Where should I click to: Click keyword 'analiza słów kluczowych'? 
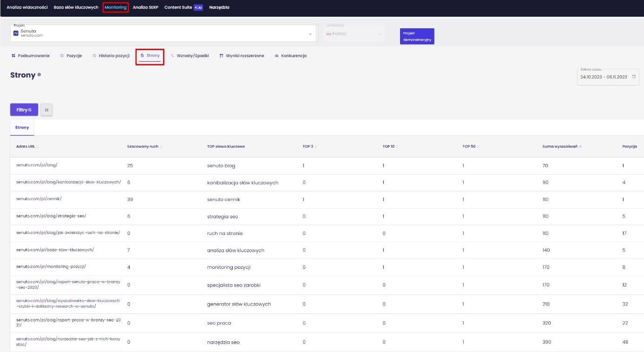tap(236, 251)
